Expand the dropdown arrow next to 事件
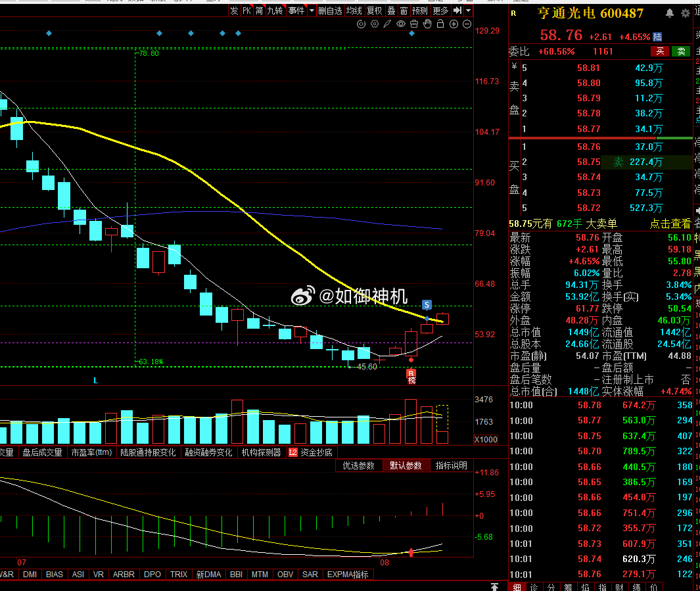The height and width of the screenshot is (591, 700). 312,11
